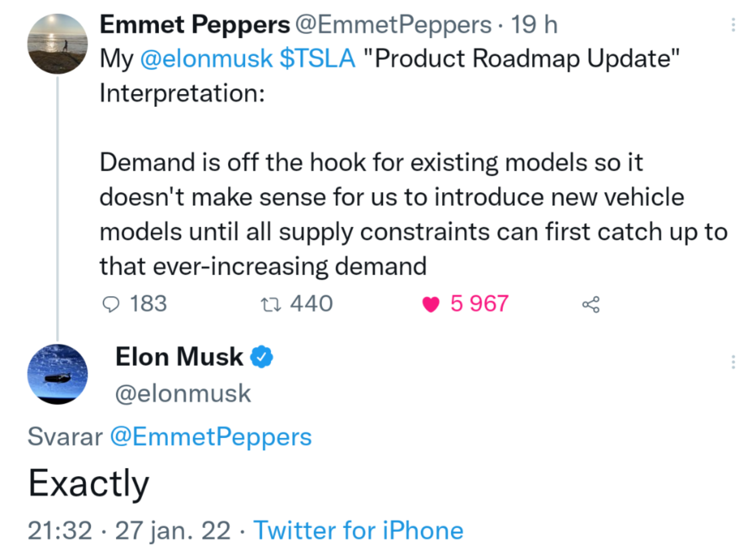Click the 183 replies count
The width and height of the screenshot is (756, 555).
(148, 304)
